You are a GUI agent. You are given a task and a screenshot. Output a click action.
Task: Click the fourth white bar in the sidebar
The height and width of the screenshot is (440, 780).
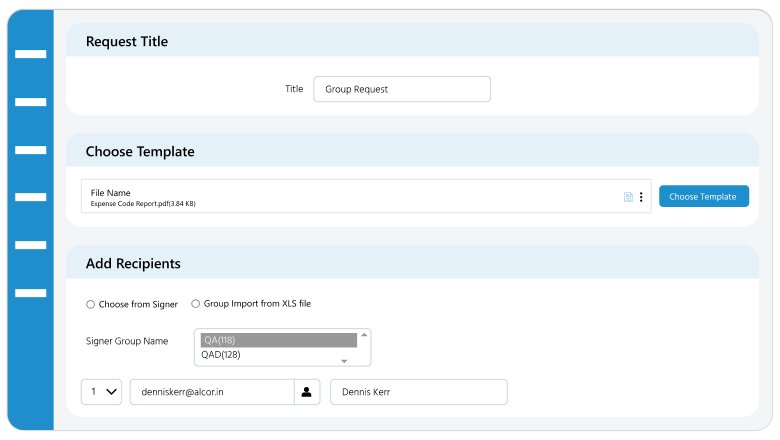point(31,197)
